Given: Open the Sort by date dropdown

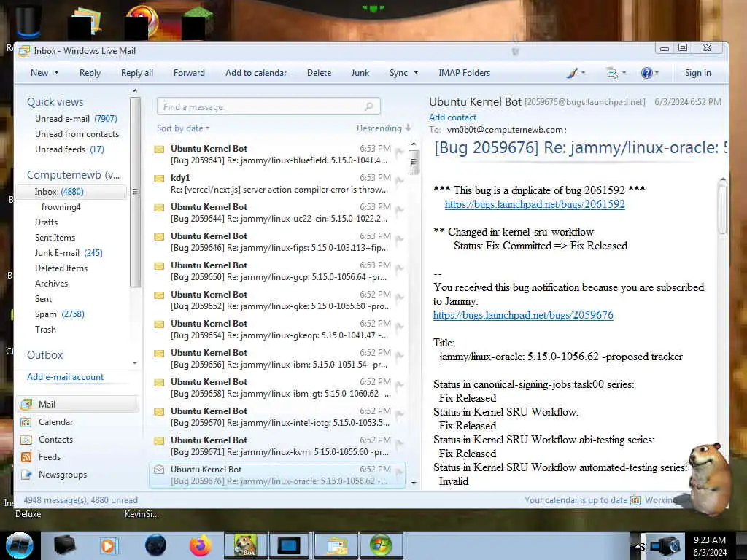Looking at the screenshot, I should click(x=183, y=128).
